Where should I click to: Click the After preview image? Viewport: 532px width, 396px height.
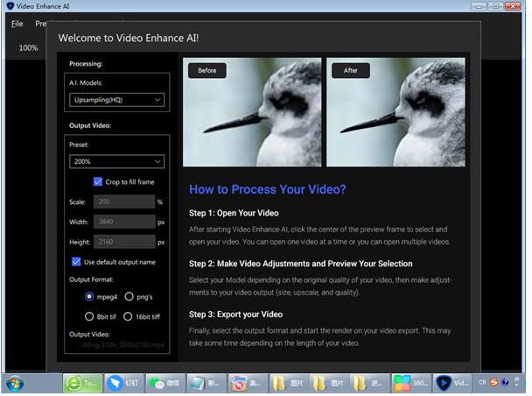pyautogui.click(x=395, y=112)
